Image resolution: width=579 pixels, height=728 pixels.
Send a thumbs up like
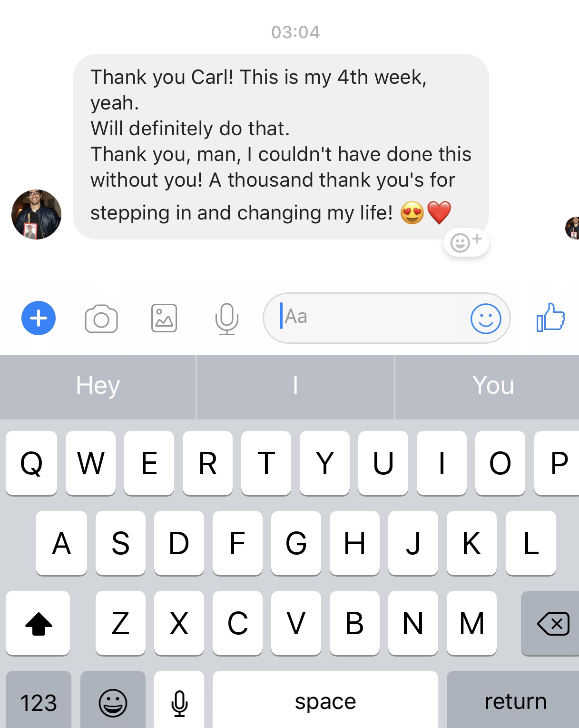click(551, 317)
